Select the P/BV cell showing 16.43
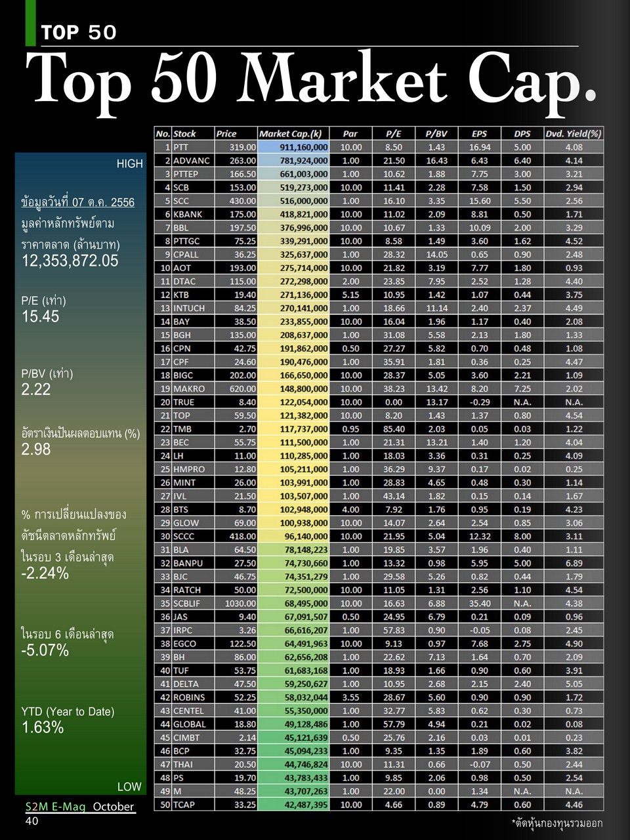This screenshot has height=840, width=630. point(436,160)
